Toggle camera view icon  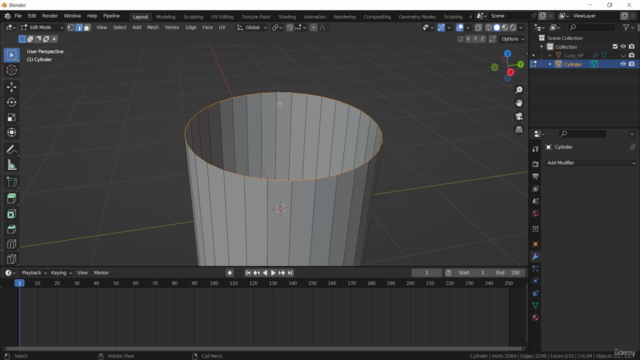click(519, 116)
